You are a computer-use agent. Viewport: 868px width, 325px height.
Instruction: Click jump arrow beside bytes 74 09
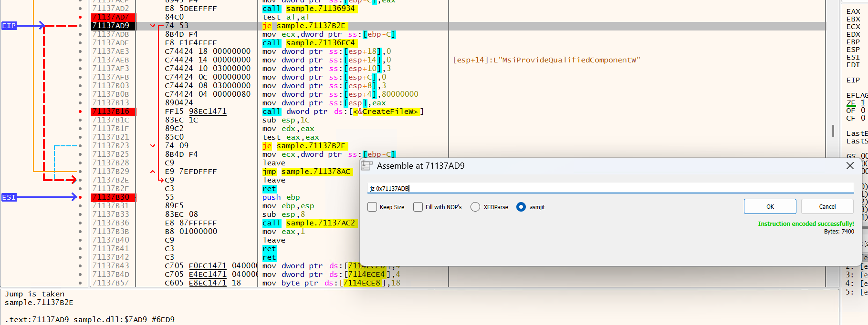tap(153, 146)
